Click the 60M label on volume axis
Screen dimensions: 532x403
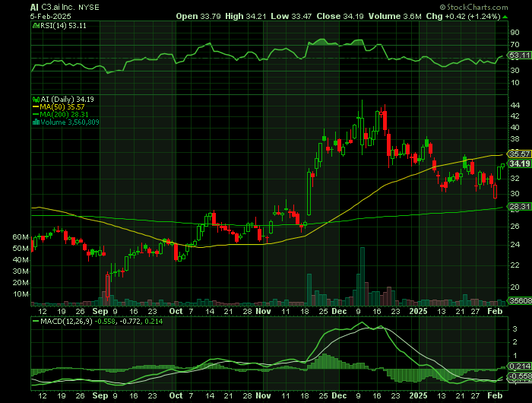pyautogui.click(x=21, y=237)
